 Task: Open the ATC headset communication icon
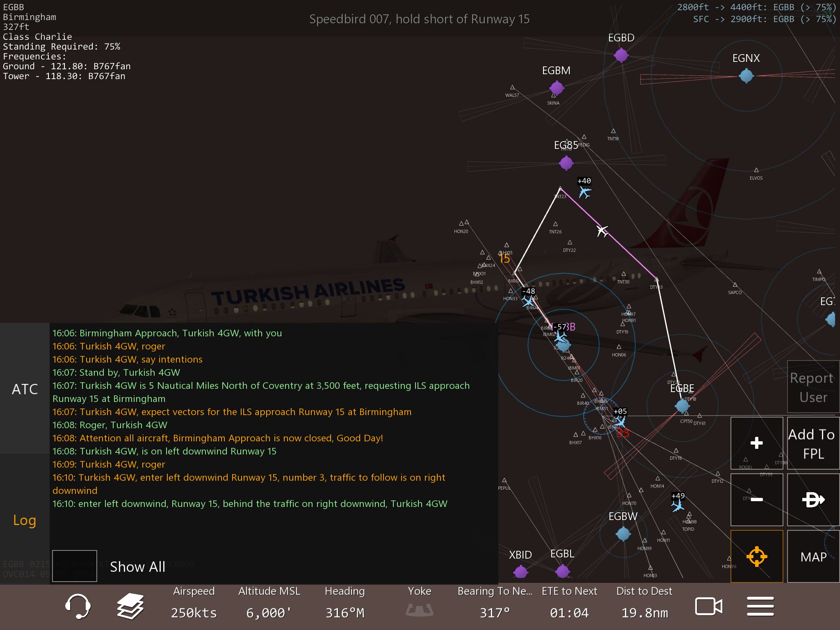tap(78, 606)
